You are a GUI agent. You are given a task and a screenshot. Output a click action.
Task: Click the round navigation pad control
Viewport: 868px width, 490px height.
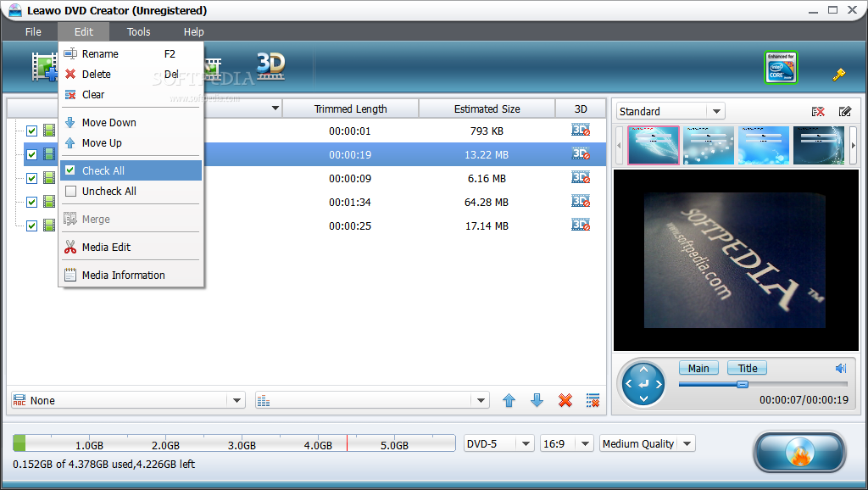[x=643, y=384]
